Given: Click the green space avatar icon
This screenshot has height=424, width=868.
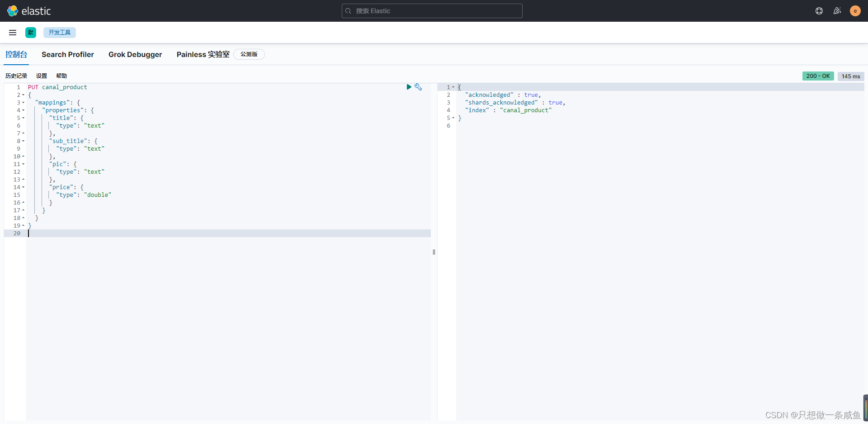Looking at the screenshot, I should coord(31,33).
